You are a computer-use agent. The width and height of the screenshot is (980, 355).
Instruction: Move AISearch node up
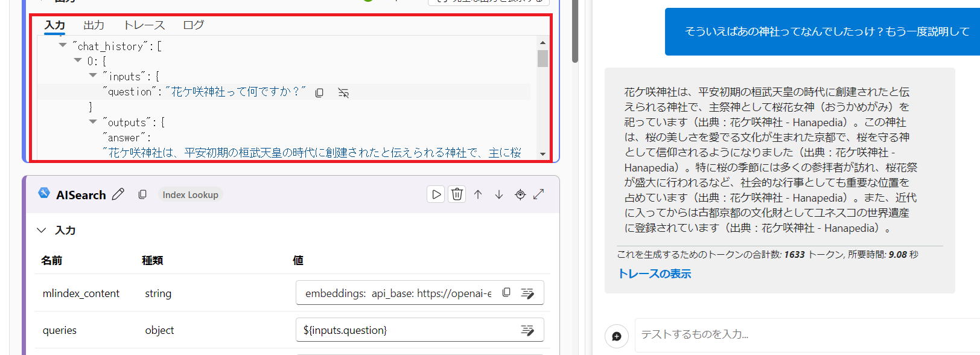click(x=478, y=194)
